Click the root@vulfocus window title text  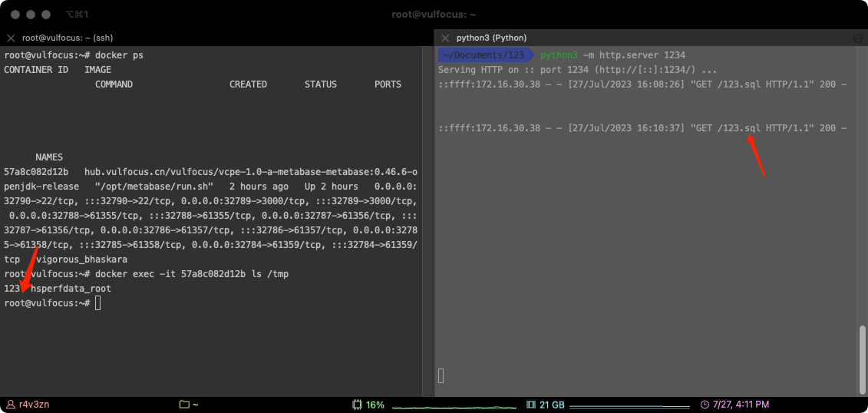pos(434,15)
